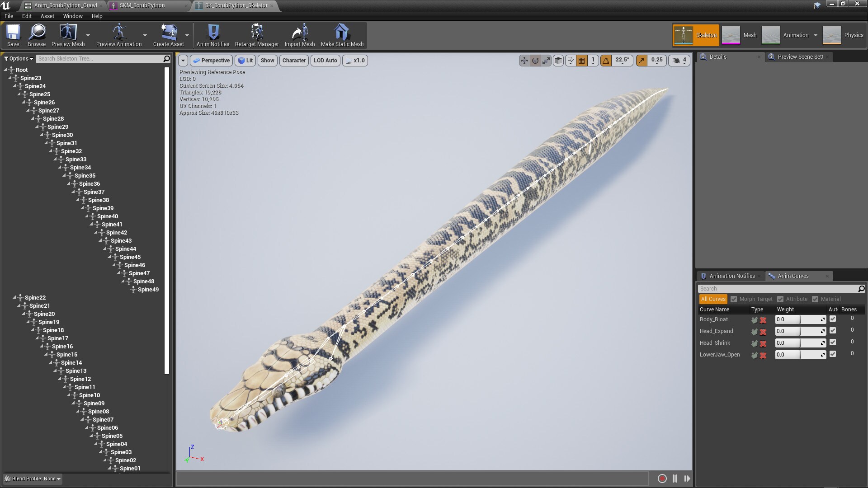Enable grid snapping in the viewport
Viewport: 868px width, 488px height.
pos(581,60)
